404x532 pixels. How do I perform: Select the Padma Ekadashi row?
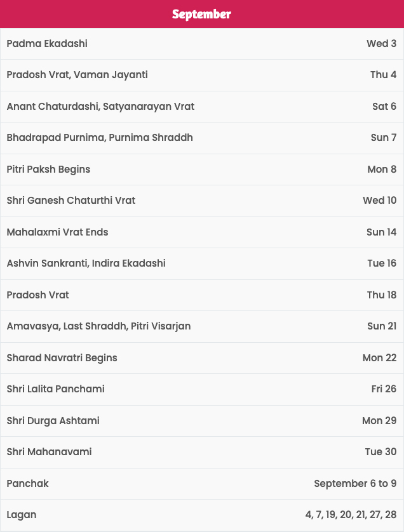point(202,44)
